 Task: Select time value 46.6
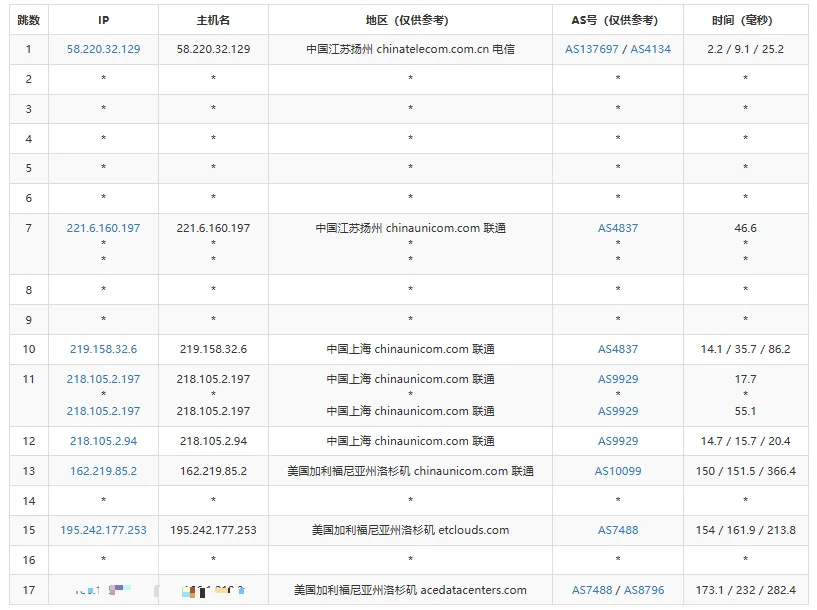(x=745, y=228)
